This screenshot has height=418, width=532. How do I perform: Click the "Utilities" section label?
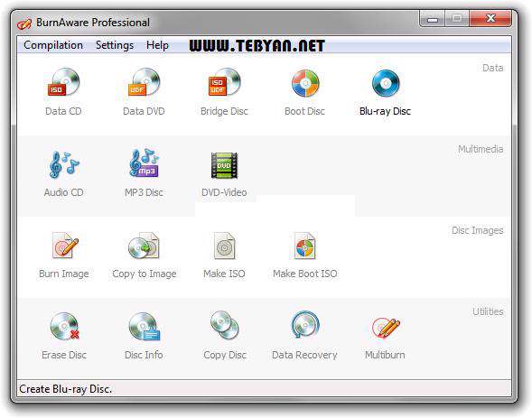[x=488, y=311]
